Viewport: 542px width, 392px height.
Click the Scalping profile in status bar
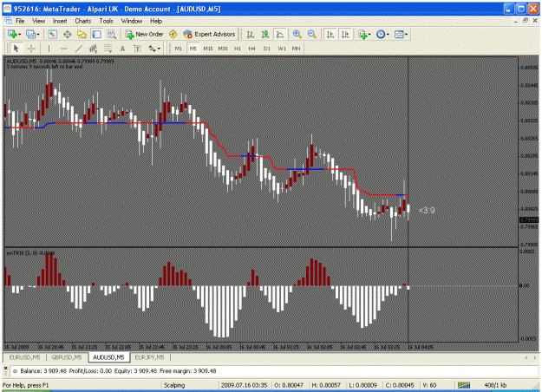click(x=174, y=385)
